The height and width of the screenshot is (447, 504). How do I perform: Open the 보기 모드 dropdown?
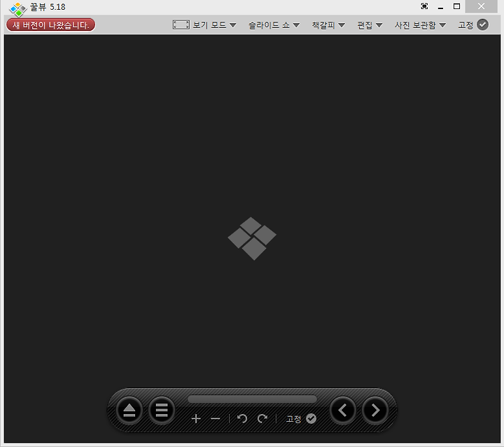click(215, 25)
